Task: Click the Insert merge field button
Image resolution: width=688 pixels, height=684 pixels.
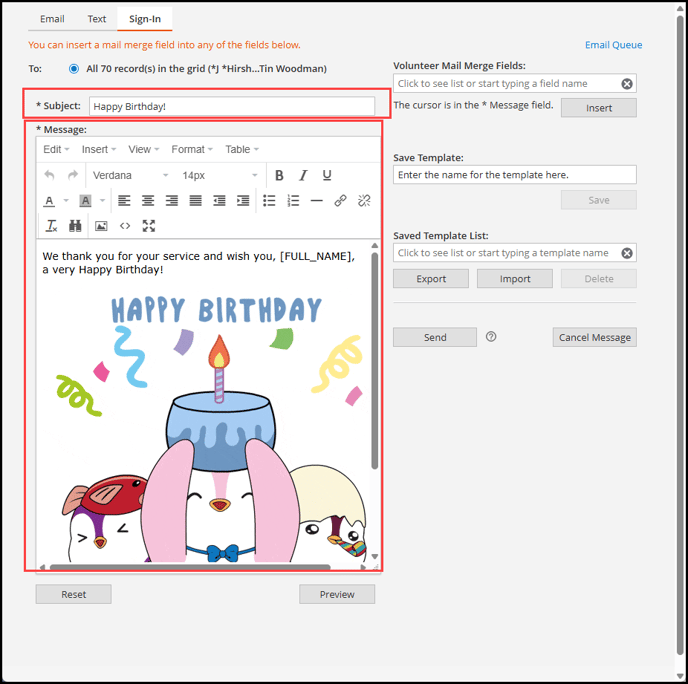Action: pyautogui.click(x=598, y=108)
